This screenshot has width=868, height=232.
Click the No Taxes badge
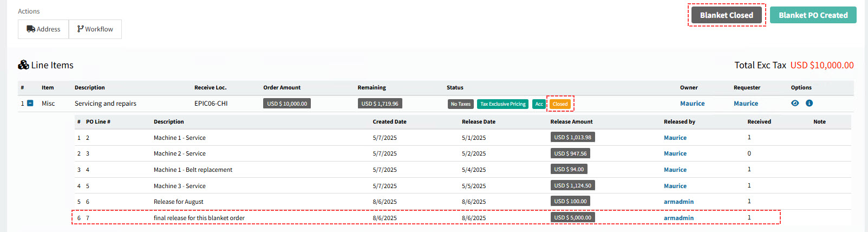[461, 104]
